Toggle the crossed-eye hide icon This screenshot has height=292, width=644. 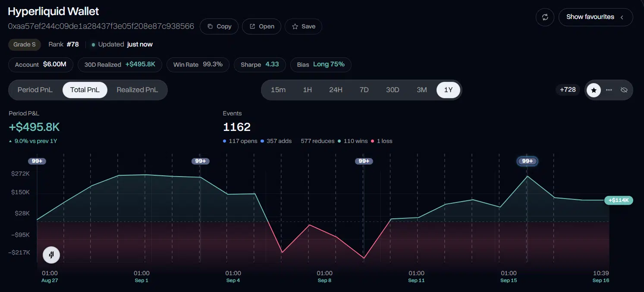624,90
